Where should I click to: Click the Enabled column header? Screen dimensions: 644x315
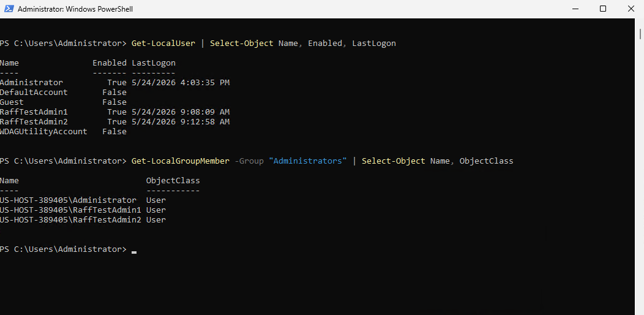(109, 63)
